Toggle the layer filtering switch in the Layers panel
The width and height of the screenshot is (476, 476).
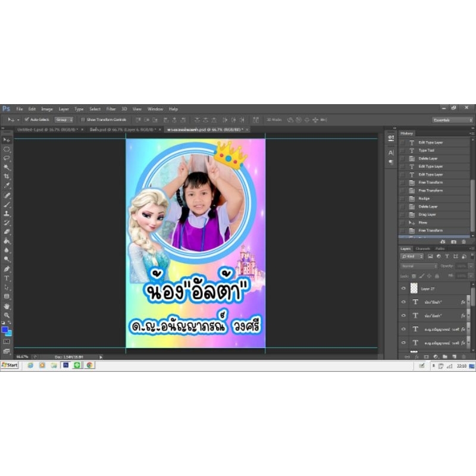[472, 256]
